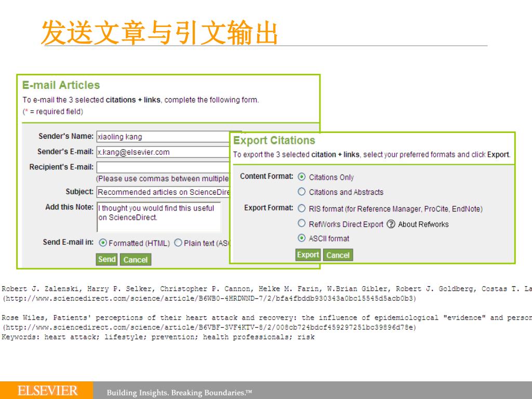Click the Content Format label
This screenshot has width=532, height=399.
click(x=267, y=177)
